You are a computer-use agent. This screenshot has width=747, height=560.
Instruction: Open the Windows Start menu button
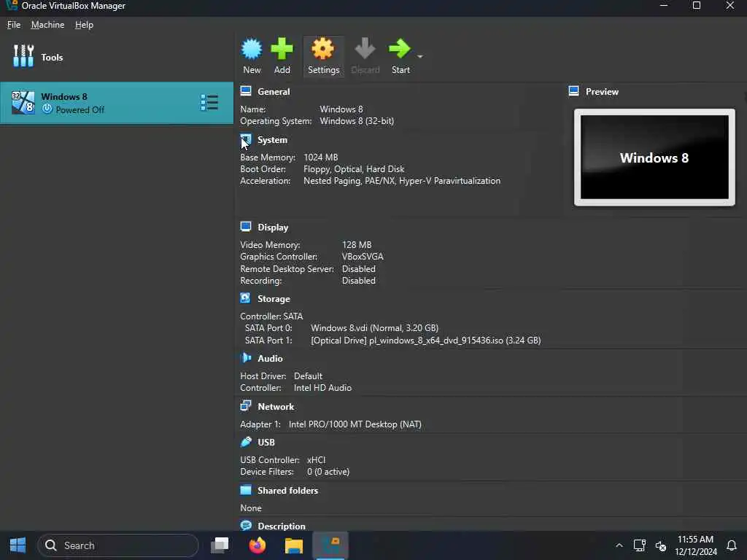click(18, 545)
